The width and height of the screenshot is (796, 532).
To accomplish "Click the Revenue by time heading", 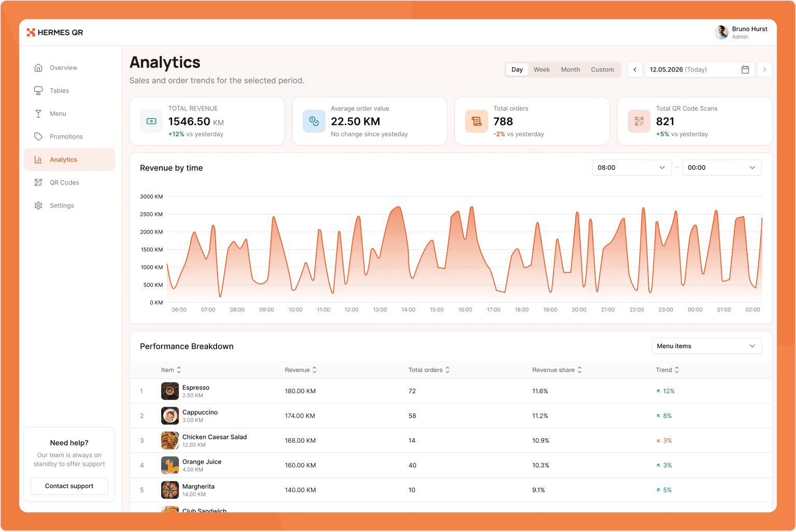I will 172,168.
